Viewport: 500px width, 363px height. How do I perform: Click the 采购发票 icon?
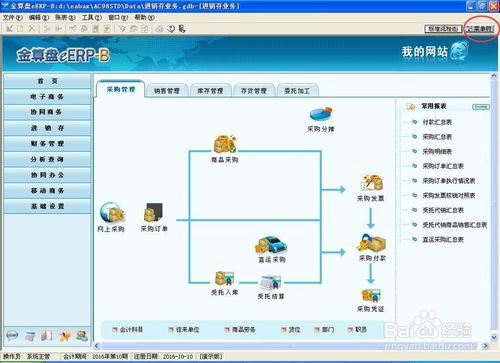pyautogui.click(x=372, y=183)
